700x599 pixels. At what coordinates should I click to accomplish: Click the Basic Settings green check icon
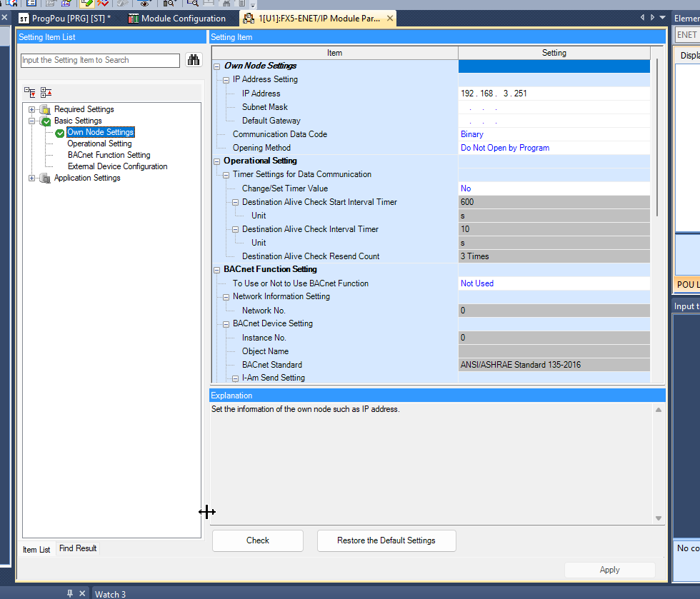pos(46,121)
